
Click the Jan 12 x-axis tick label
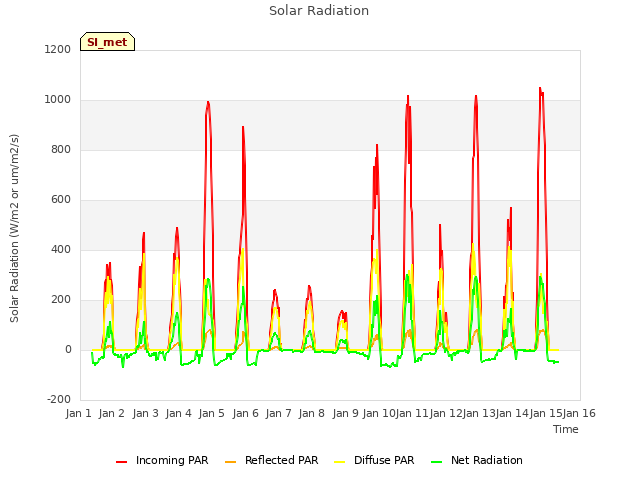[x=446, y=413]
